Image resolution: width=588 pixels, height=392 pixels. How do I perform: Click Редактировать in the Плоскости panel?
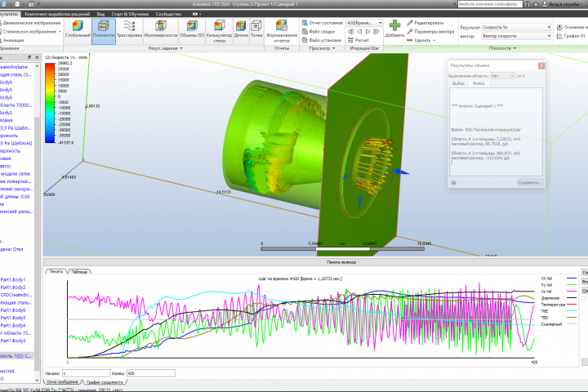(425, 23)
